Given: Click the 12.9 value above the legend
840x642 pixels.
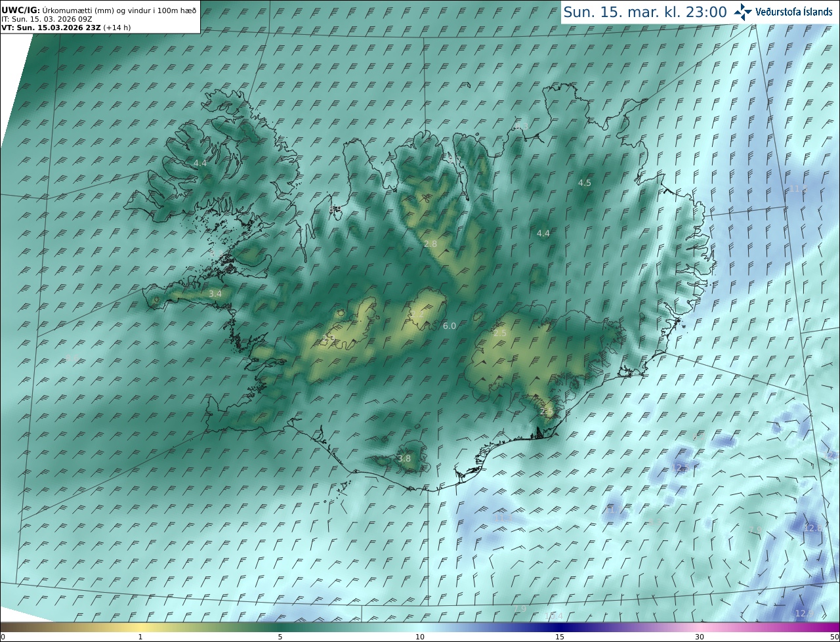Looking at the screenshot, I should point(803,613).
